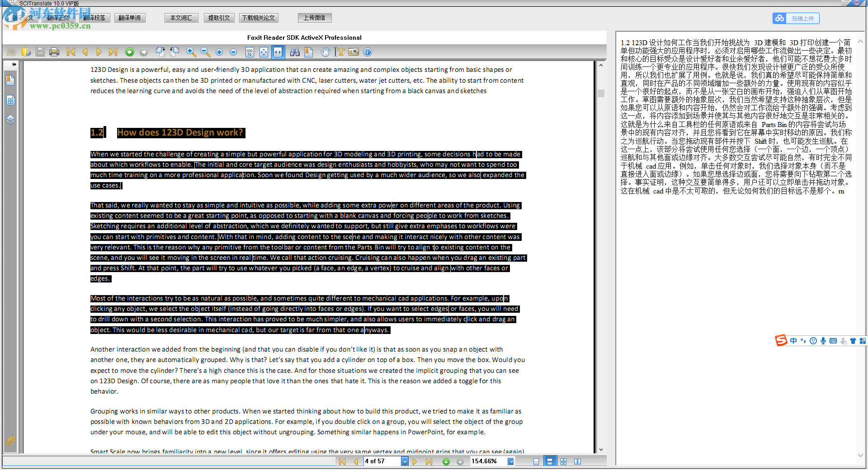Image resolution: width=868 pixels, height=470 pixels.
Task: Select the hand pan tool
Action: [325, 52]
